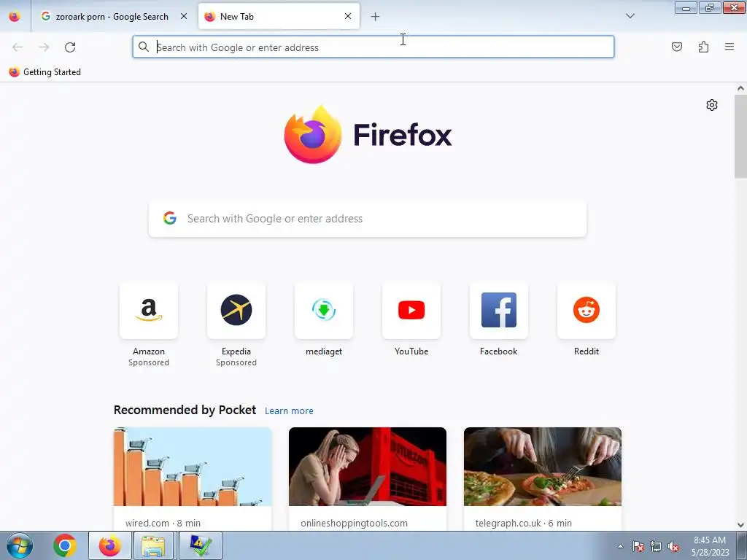Open the Windows Start menu
Viewport: 747px width, 560px height.
click(20, 545)
